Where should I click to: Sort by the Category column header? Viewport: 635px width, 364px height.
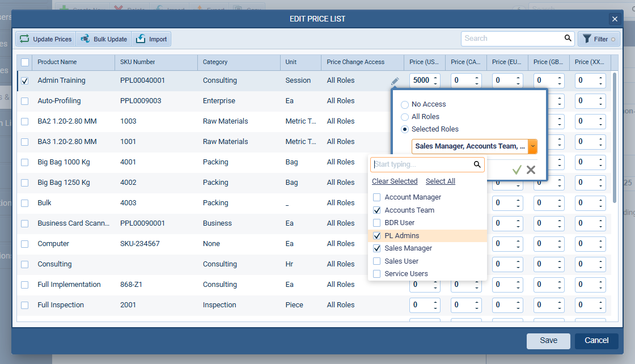coord(215,62)
